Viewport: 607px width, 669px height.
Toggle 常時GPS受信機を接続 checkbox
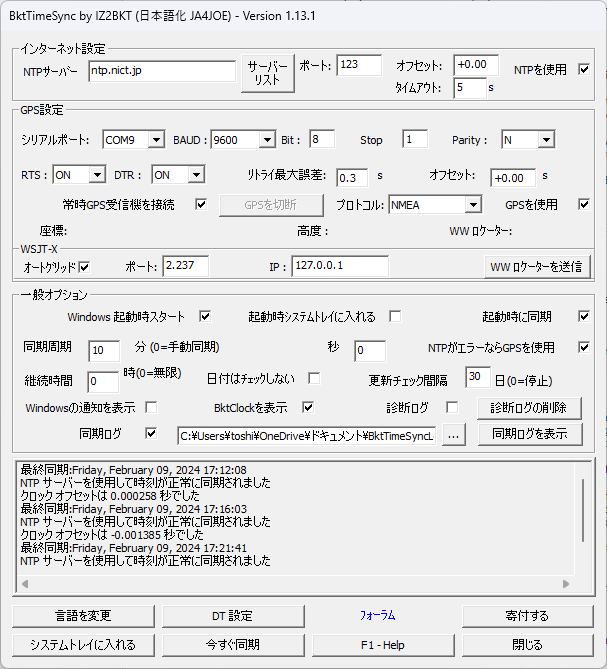[x=201, y=204]
